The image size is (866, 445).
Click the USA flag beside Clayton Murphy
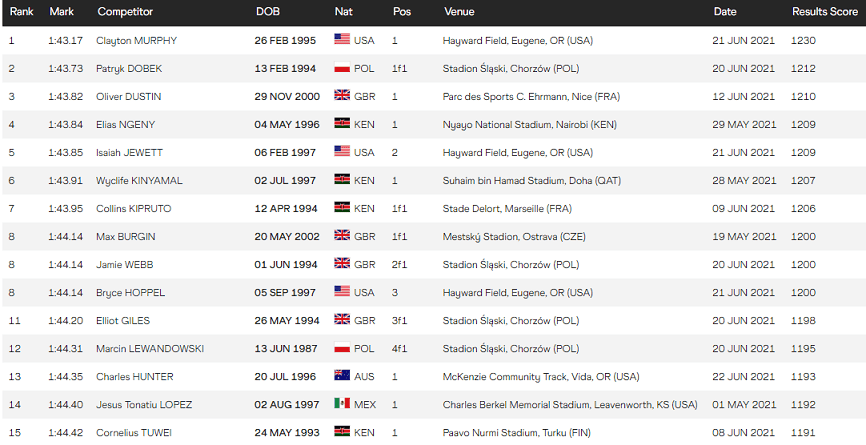(342, 40)
